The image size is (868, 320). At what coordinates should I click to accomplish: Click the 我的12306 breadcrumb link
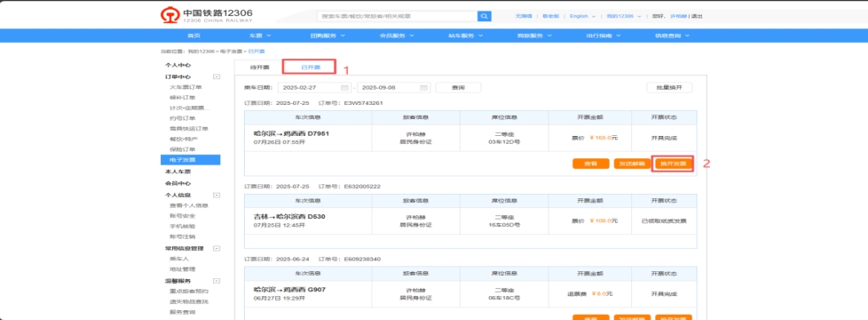[201, 51]
